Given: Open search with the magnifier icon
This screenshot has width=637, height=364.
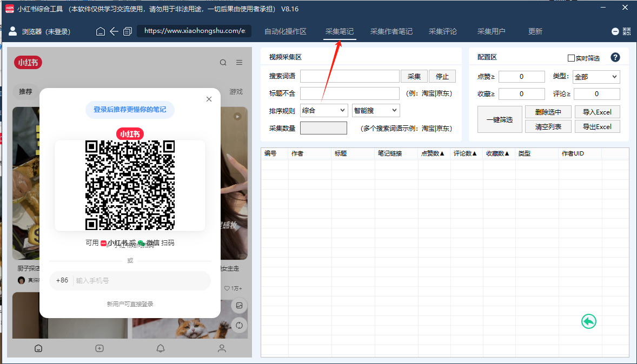Looking at the screenshot, I should pos(223,63).
